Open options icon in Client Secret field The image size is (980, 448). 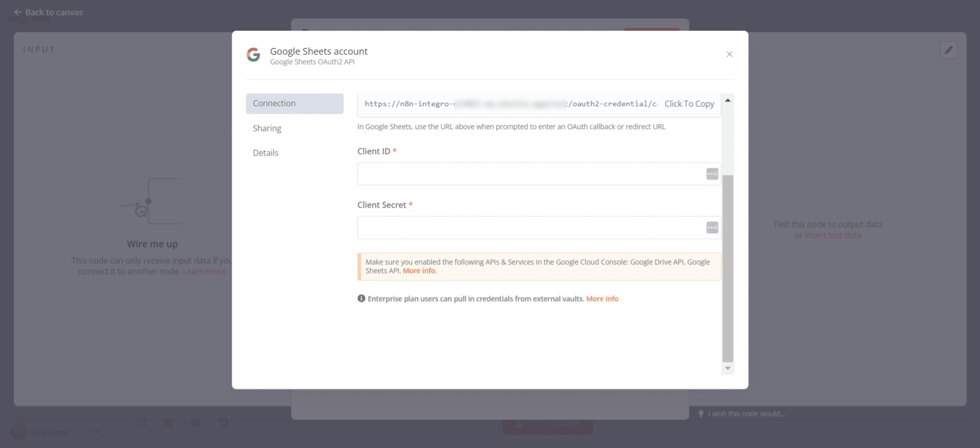click(712, 228)
